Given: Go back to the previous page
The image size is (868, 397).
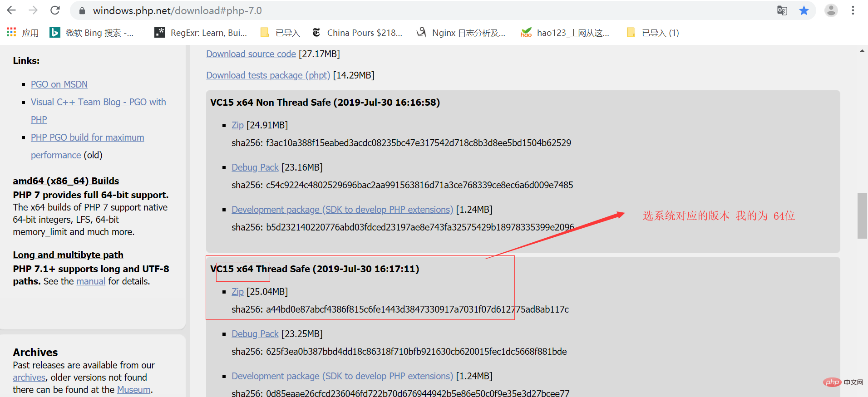Looking at the screenshot, I should coord(12,10).
